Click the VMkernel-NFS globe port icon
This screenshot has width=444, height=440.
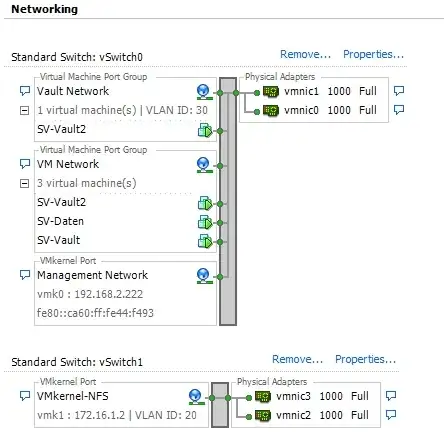pyautogui.click(x=196, y=397)
